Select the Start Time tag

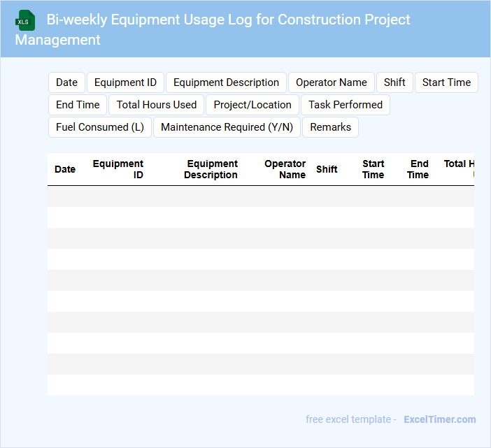tap(446, 82)
